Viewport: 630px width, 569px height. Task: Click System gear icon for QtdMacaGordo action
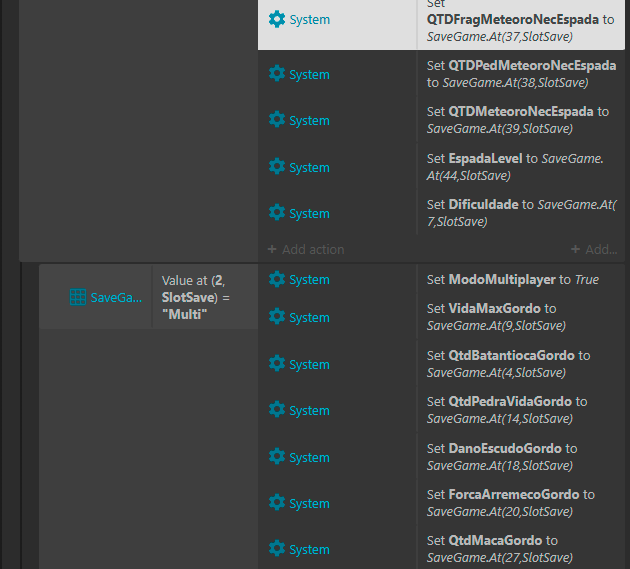click(x=277, y=549)
